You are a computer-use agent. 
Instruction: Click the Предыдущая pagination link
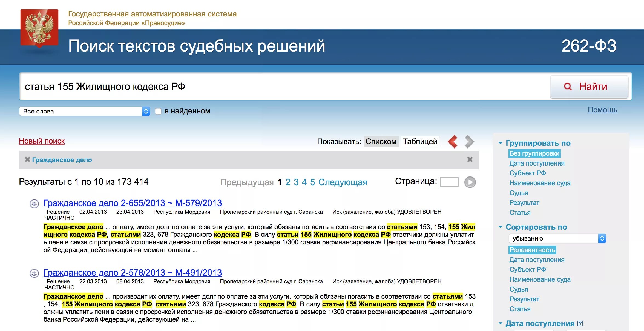(247, 182)
